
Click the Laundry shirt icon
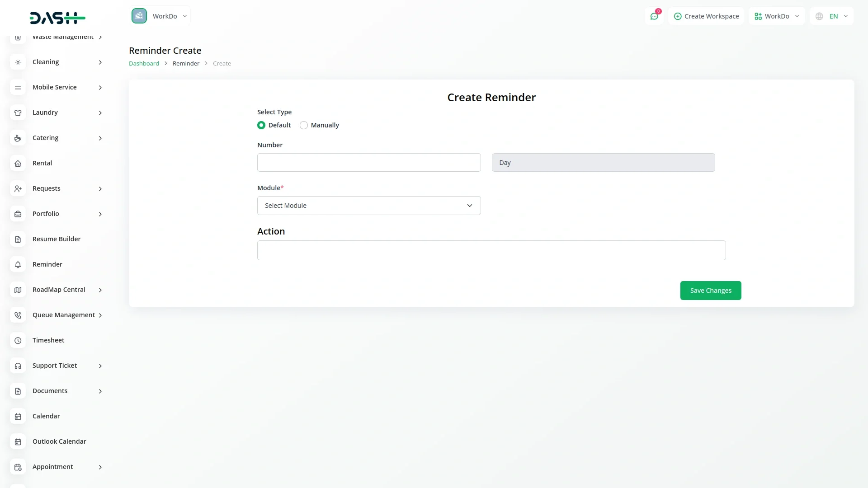18,113
